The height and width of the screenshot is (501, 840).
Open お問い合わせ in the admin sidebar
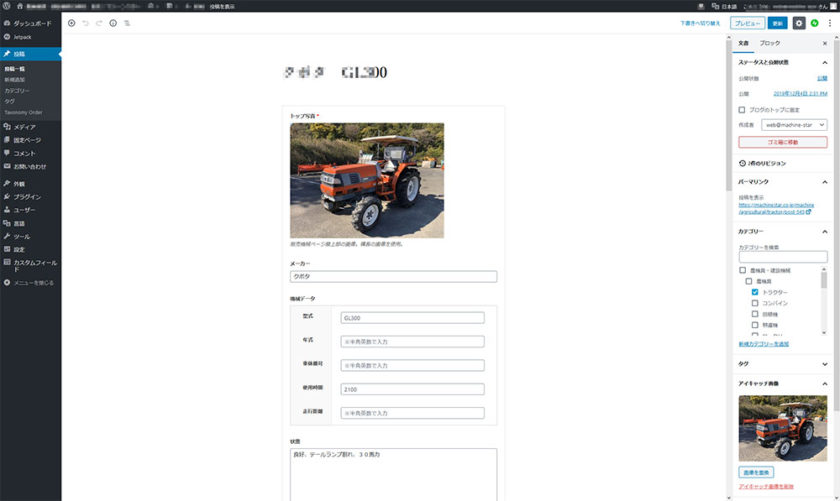31,167
